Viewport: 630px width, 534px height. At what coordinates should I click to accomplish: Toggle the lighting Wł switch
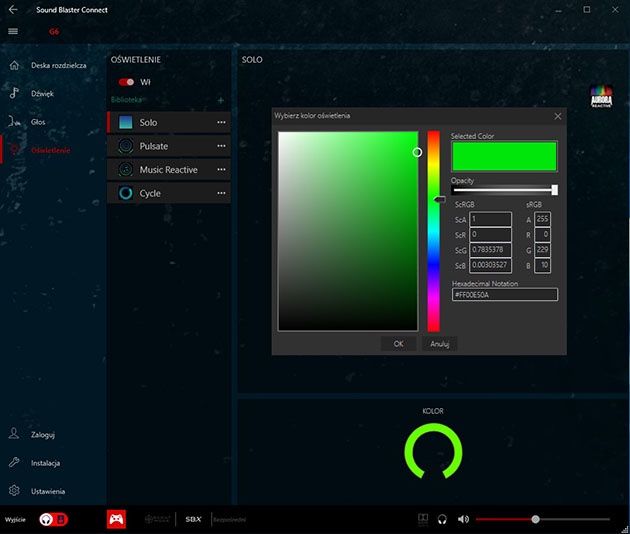click(126, 82)
